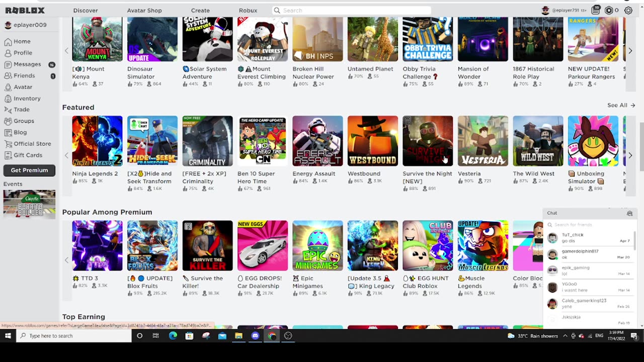The width and height of the screenshot is (644, 362).
Task: Focus the Roblox search field
Action: [x=351, y=10]
